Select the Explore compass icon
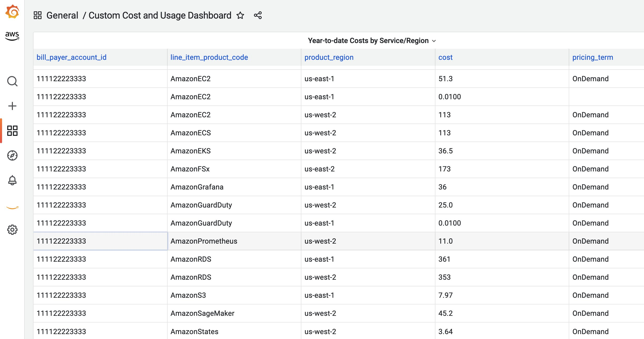644x339 pixels. point(12,155)
